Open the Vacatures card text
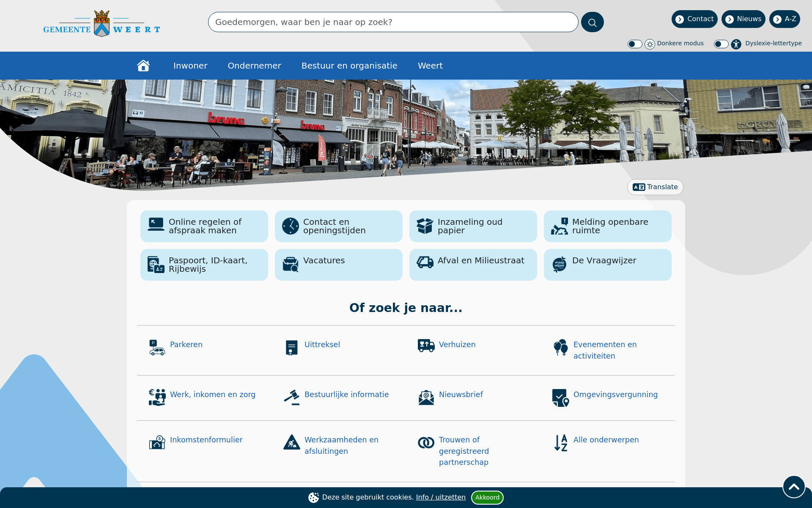The width and height of the screenshot is (812, 508). tap(324, 260)
